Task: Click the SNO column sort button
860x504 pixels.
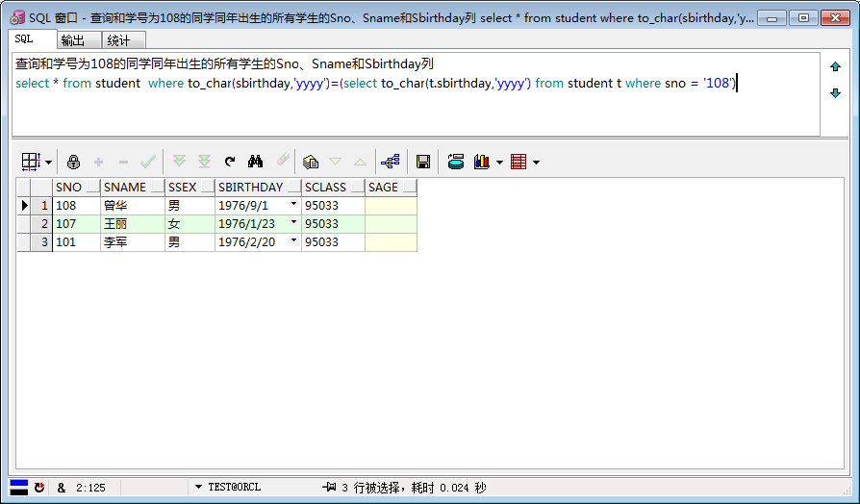Action: (x=93, y=187)
